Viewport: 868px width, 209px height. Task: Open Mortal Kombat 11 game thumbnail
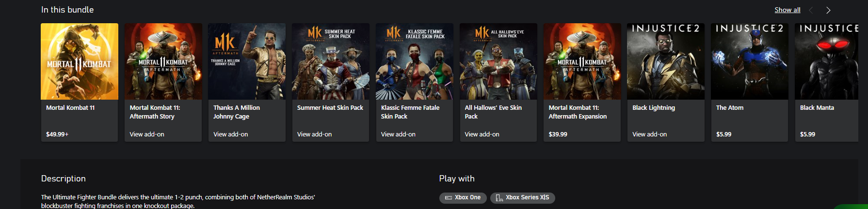click(x=80, y=61)
